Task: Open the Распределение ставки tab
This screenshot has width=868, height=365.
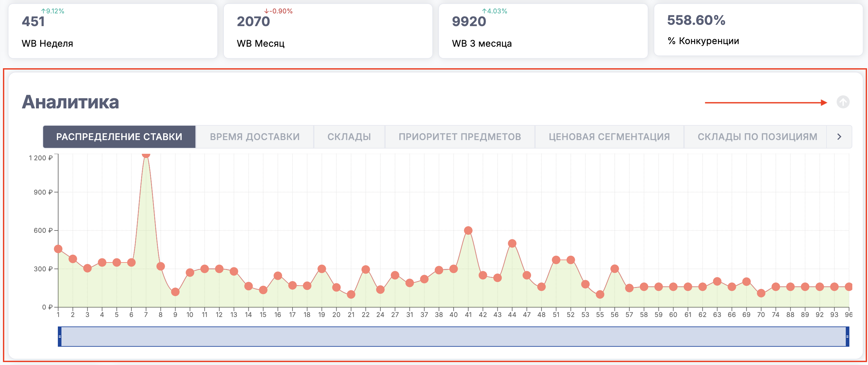Action: tap(119, 137)
